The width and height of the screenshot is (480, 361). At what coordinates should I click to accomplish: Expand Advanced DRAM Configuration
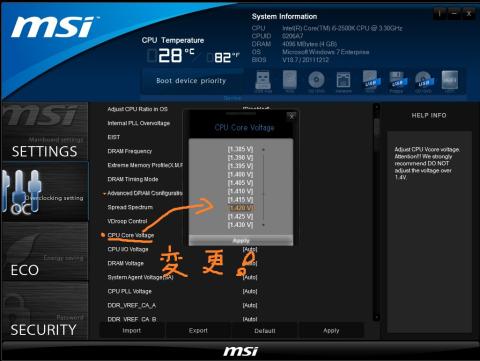[x=144, y=193]
